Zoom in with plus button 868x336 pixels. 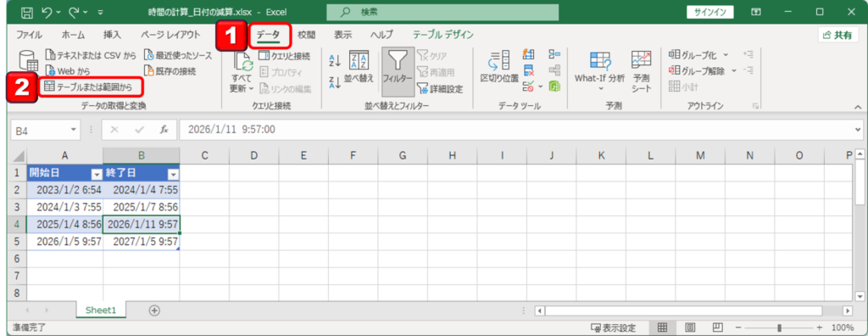tap(820, 328)
